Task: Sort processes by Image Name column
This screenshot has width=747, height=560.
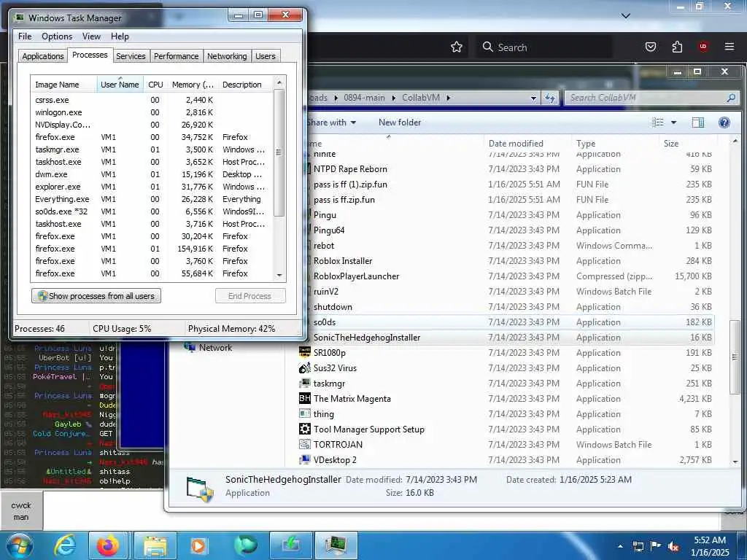Action: pos(63,85)
